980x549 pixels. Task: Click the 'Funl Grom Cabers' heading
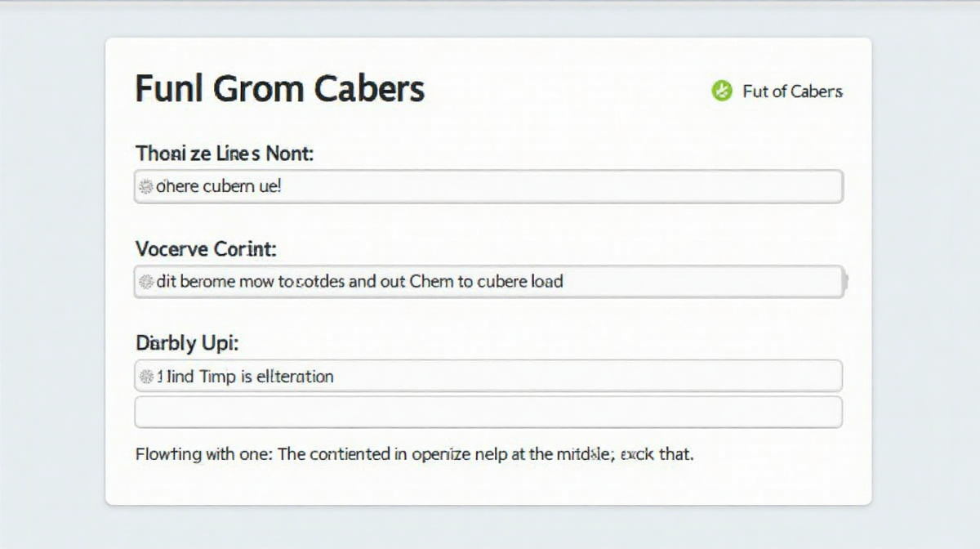279,88
